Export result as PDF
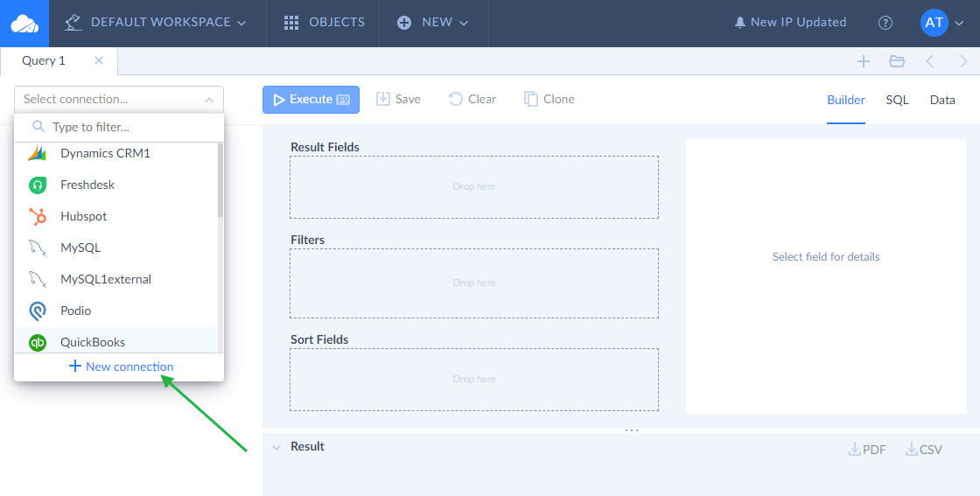Image resolution: width=980 pixels, height=496 pixels. click(x=867, y=450)
